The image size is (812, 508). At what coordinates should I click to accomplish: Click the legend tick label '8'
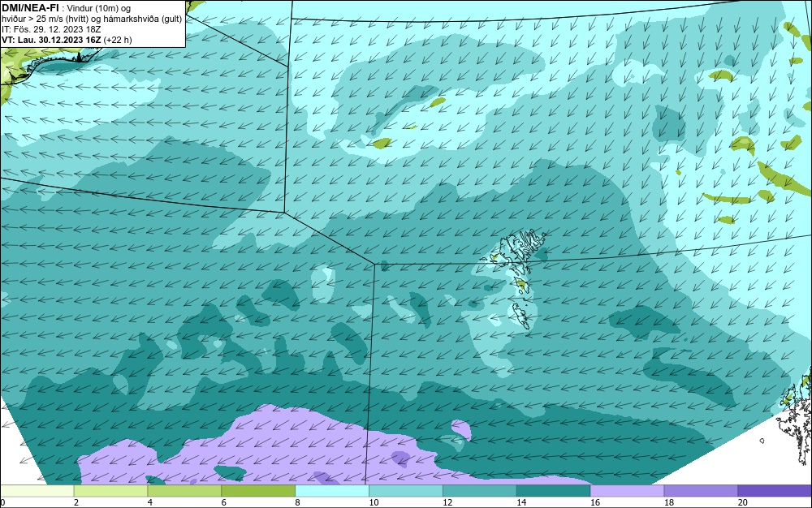coord(297,502)
